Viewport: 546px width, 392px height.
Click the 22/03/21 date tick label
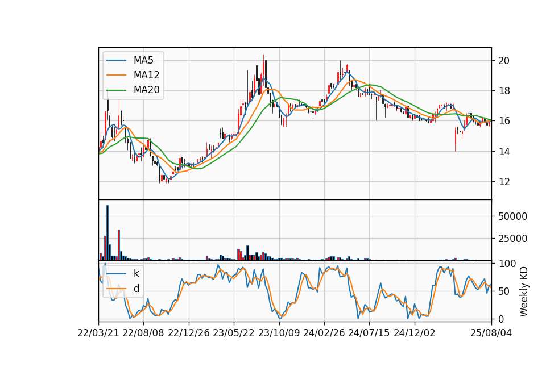98,333
